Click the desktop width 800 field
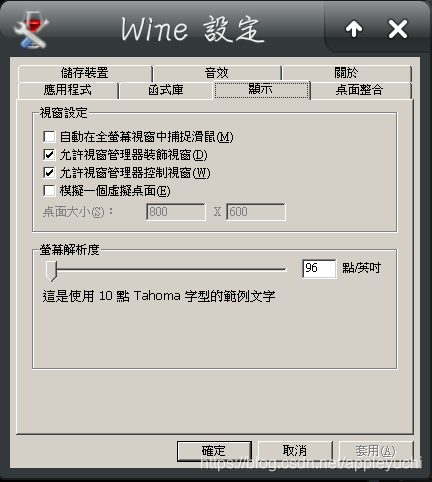The height and width of the screenshot is (482, 432). click(176, 212)
